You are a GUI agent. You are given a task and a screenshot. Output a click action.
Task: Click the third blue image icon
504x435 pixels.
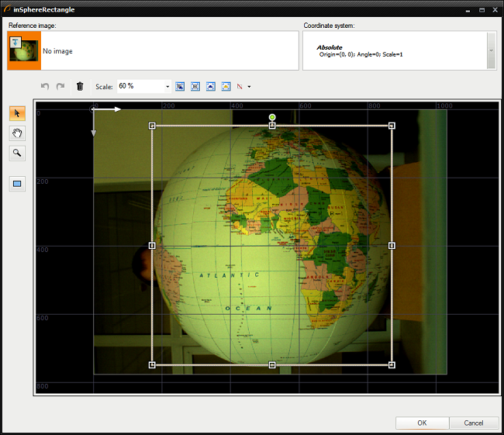click(x=210, y=86)
